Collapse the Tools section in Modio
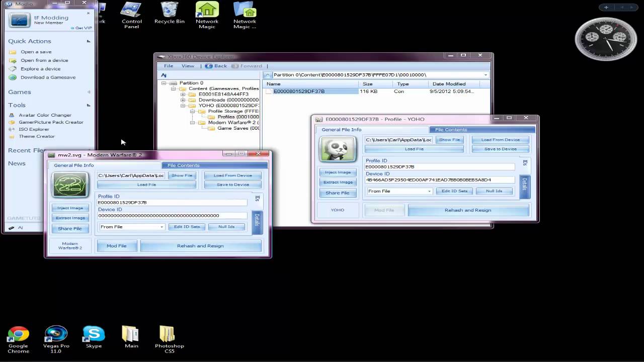This screenshot has height=362, width=644. click(89, 105)
